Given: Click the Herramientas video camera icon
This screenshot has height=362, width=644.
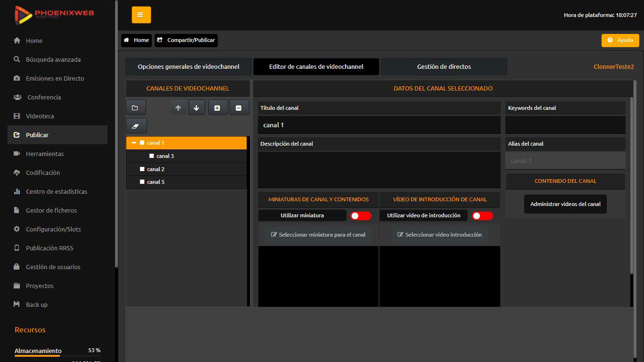Looking at the screenshot, I should (x=17, y=154).
